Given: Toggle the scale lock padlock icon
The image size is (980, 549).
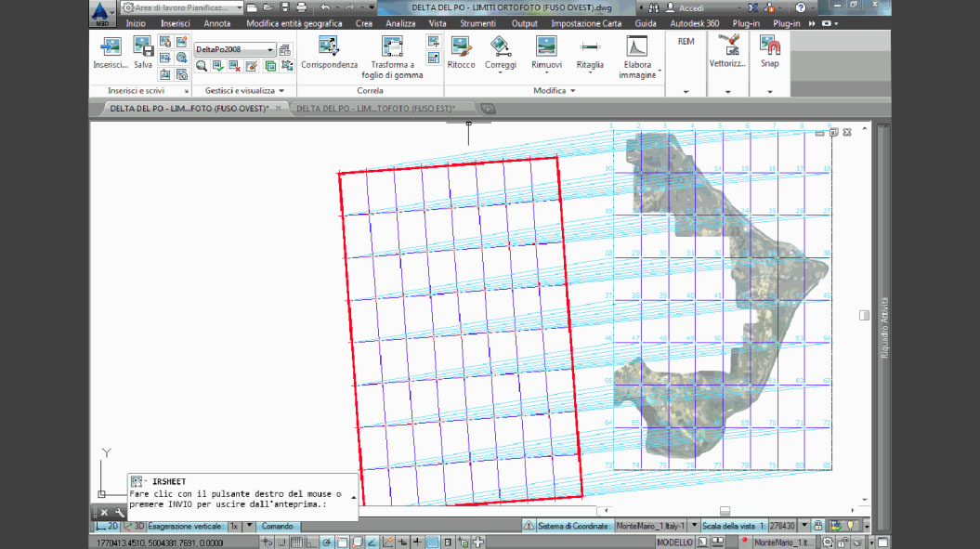Looking at the screenshot, I should point(818,526).
